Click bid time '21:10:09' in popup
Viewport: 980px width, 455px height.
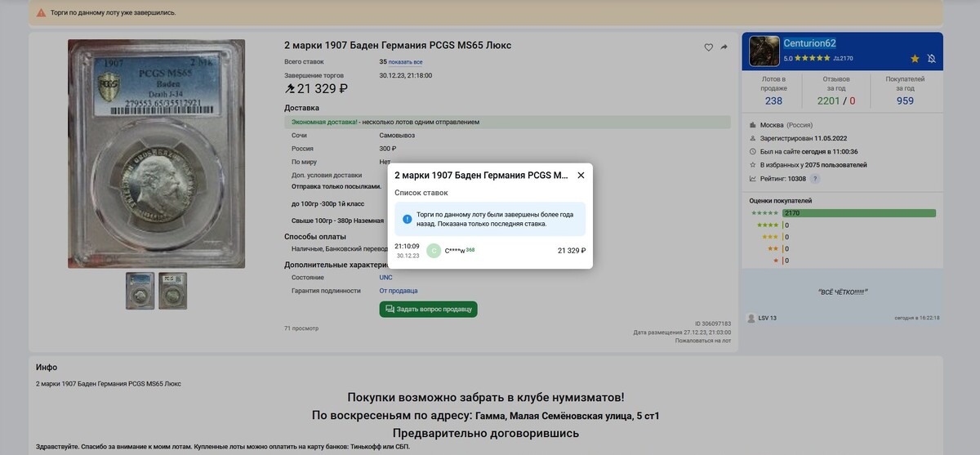407,246
